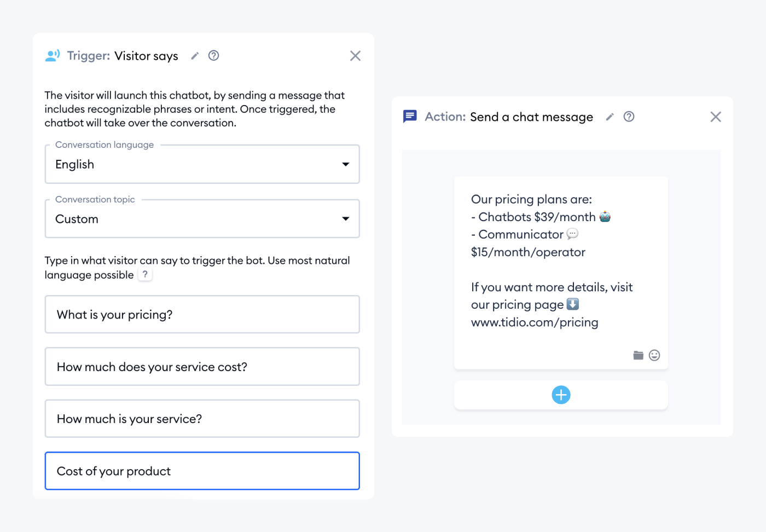Open help for the Send a chat message action
The image size is (766, 532).
[629, 117]
